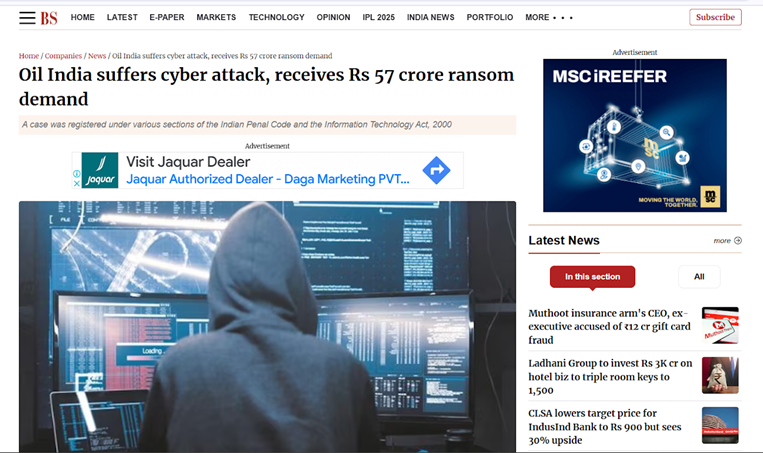Open the ad info icon
The width and height of the screenshot is (763, 453).
point(76,174)
